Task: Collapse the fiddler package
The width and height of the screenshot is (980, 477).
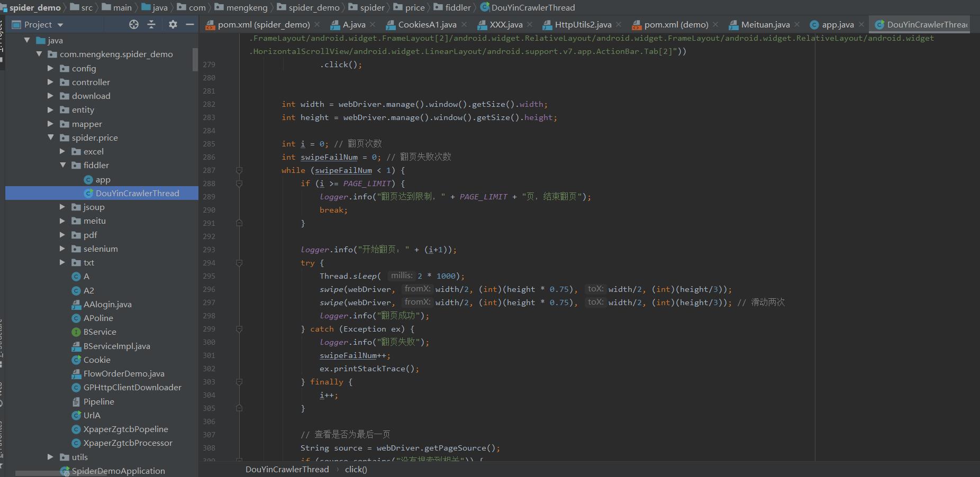Action: click(x=62, y=165)
